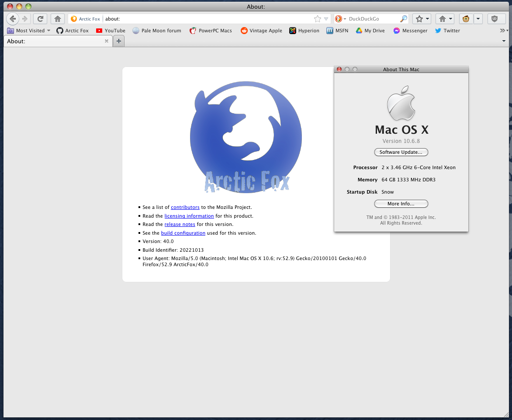512x420 pixels.
Task: Click the browser window's green zoom button
Action: coord(28,7)
